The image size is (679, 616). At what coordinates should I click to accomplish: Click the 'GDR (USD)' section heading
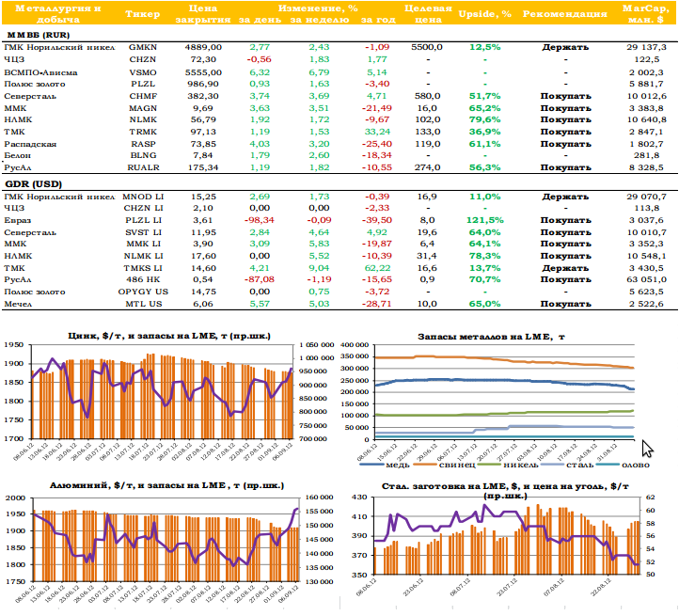33,184
